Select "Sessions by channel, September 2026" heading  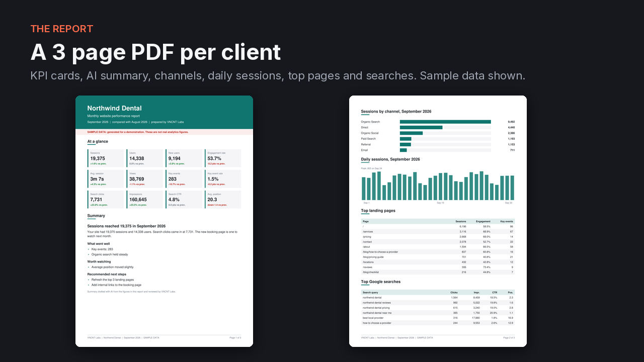coord(396,112)
